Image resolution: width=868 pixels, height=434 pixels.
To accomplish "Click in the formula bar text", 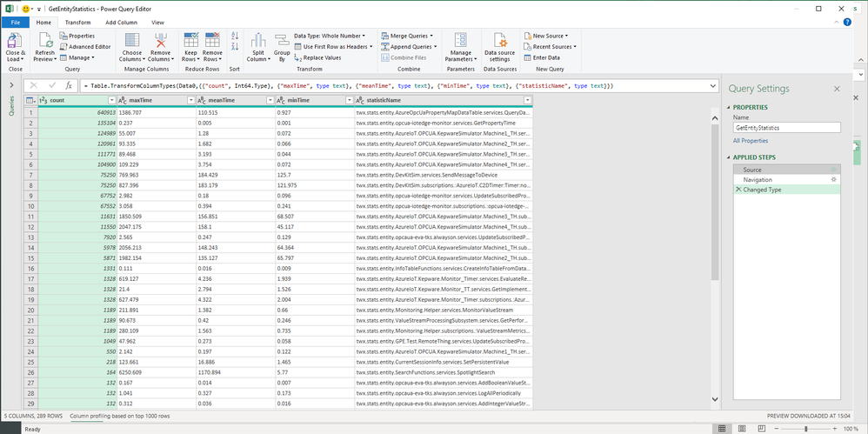I will (347, 86).
